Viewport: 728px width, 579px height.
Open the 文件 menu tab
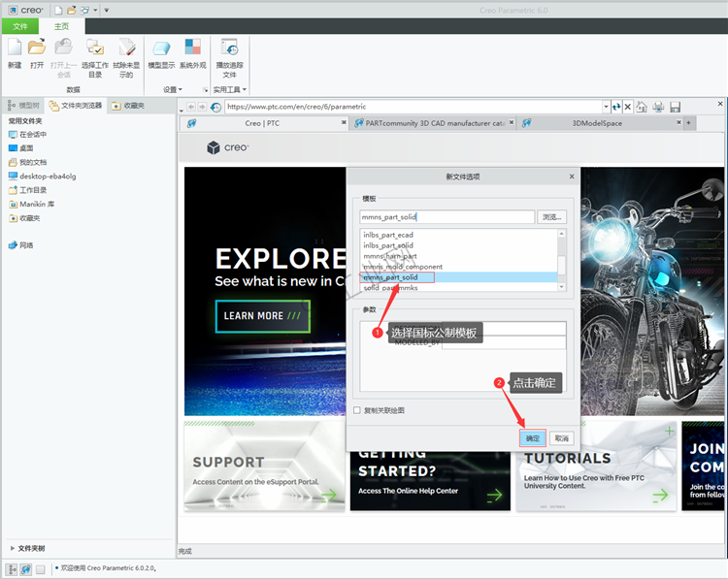pyautogui.click(x=20, y=26)
